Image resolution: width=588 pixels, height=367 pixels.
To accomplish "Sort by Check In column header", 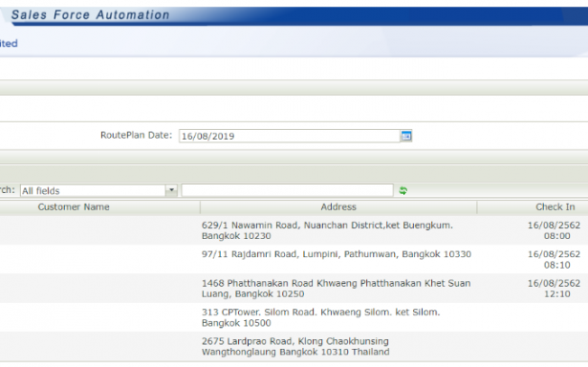I will pos(555,207).
